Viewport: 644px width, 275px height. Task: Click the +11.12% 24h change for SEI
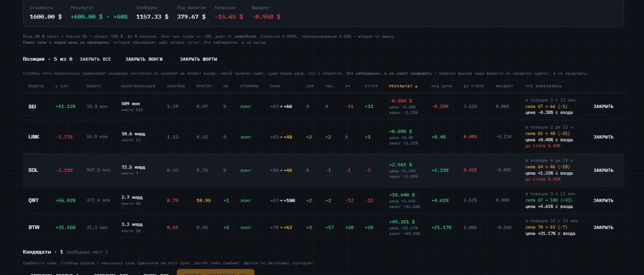65,106
